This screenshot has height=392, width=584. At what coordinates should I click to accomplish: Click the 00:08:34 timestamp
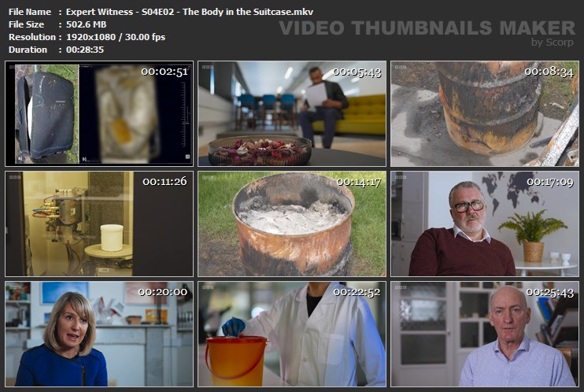tap(549, 72)
